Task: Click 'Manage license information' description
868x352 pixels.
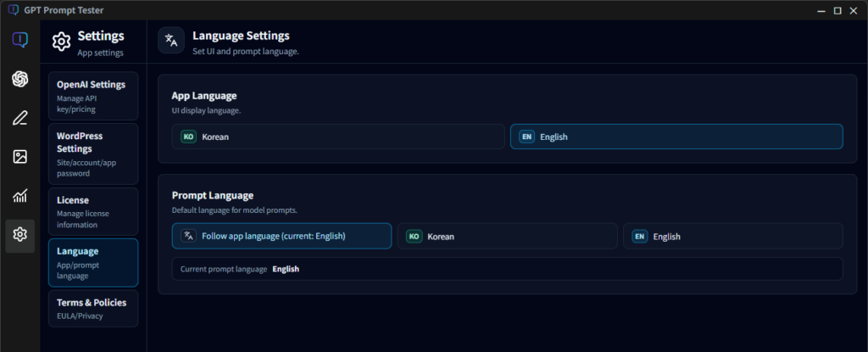Action: click(x=83, y=219)
